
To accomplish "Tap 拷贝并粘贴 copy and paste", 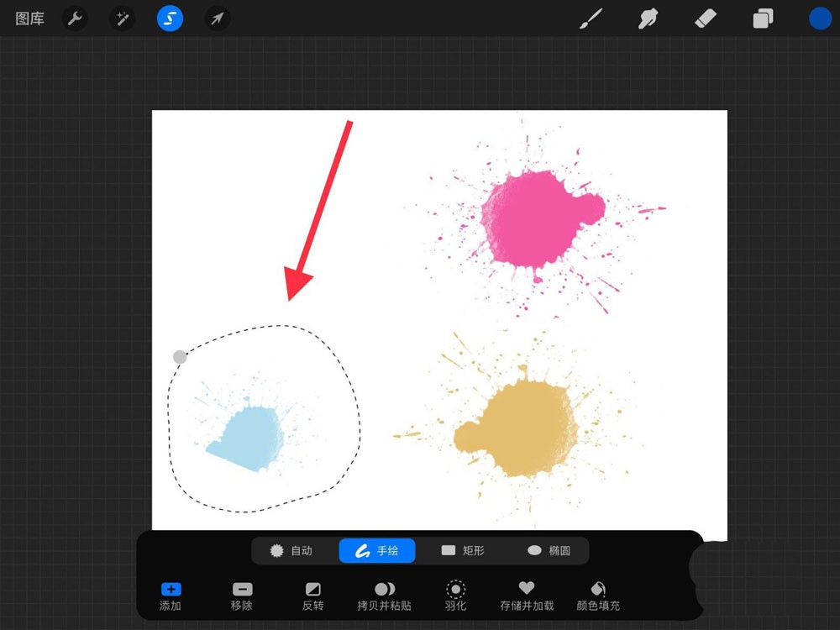I will (385, 596).
